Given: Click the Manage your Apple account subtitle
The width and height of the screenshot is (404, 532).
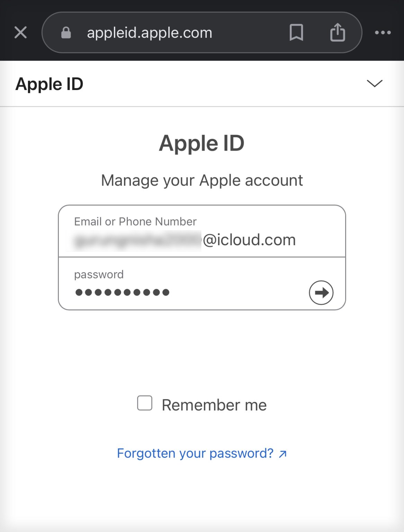Looking at the screenshot, I should coord(202,180).
